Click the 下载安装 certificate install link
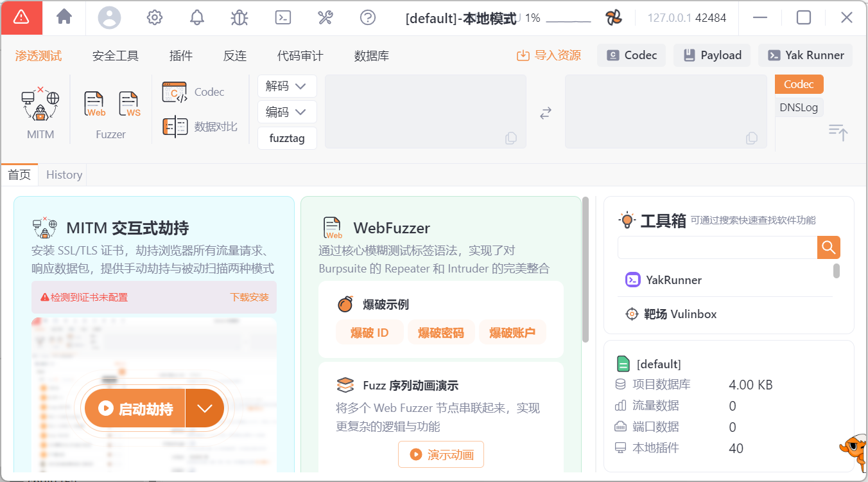This screenshot has height=482, width=868. (249, 298)
